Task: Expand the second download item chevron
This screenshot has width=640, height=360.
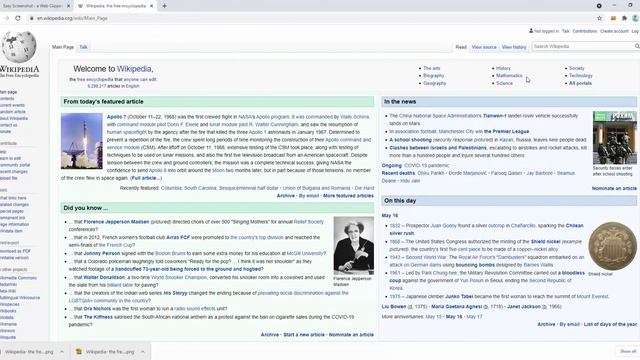Action: [142, 351]
